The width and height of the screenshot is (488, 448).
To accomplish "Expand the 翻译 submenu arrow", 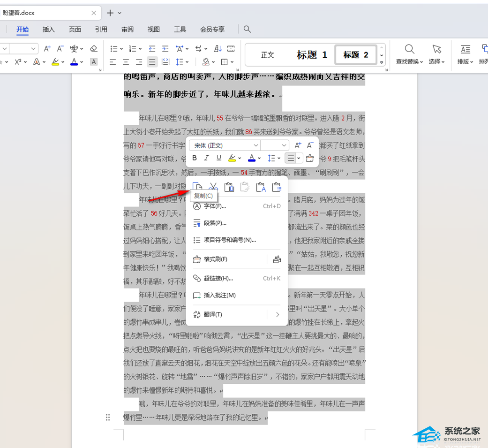I will point(278,315).
